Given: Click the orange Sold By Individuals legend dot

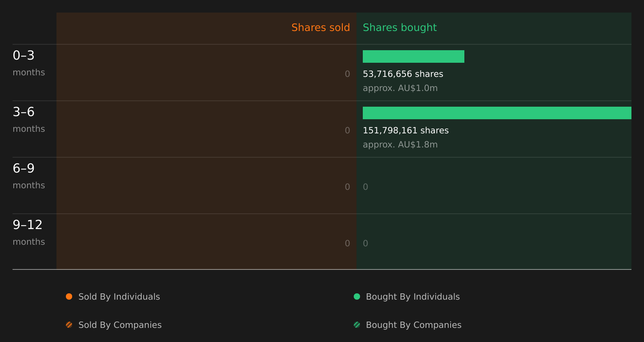Looking at the screenshot, I should [69, 297].
